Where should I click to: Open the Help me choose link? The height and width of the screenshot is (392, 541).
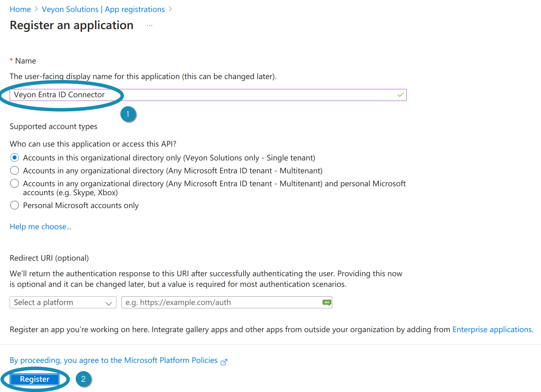[40, 227]
